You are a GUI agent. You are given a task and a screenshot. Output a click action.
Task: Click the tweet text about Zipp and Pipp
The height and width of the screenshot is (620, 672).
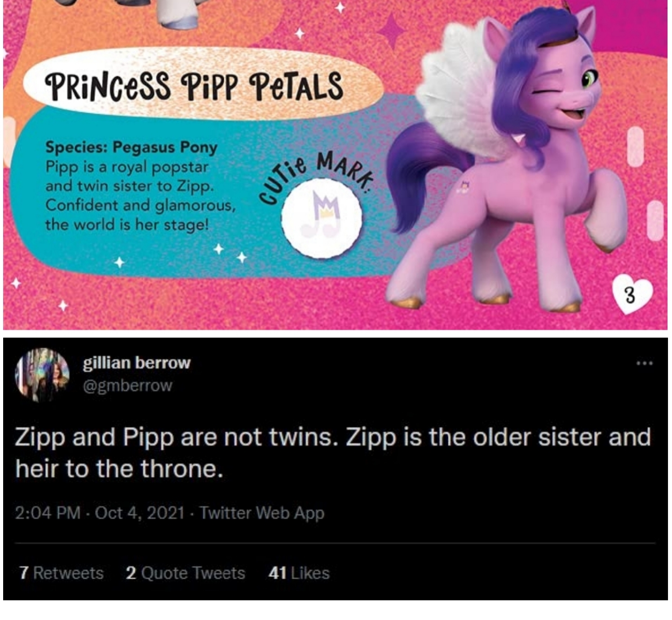[332, 453]
